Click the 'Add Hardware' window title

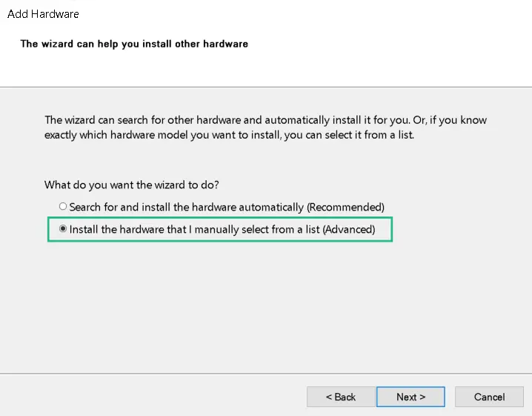(x=43, y=14)
